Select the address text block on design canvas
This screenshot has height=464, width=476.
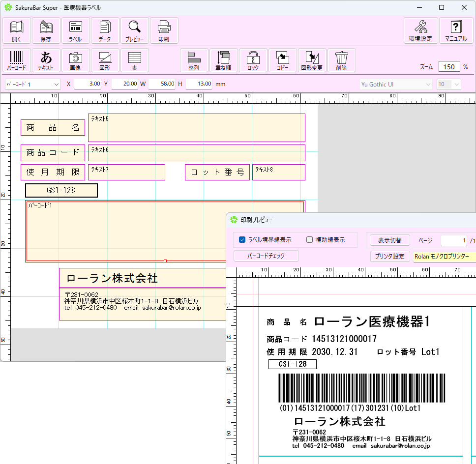[143, 304]
